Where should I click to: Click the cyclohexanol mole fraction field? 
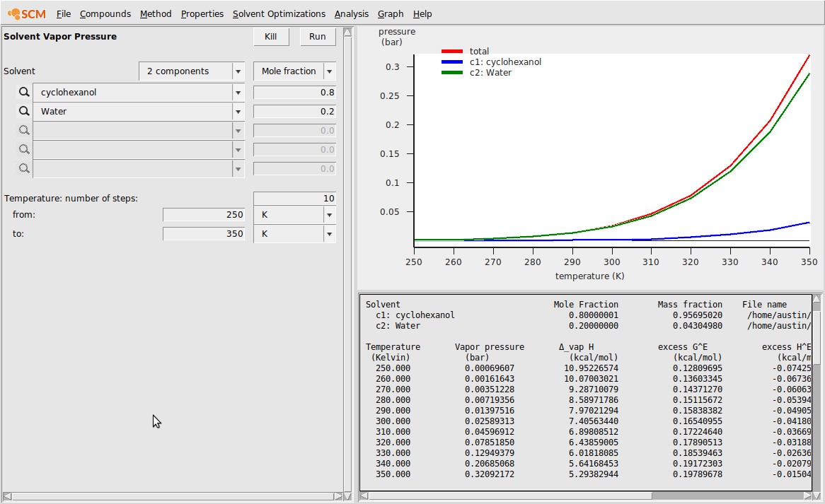[294, 93]
